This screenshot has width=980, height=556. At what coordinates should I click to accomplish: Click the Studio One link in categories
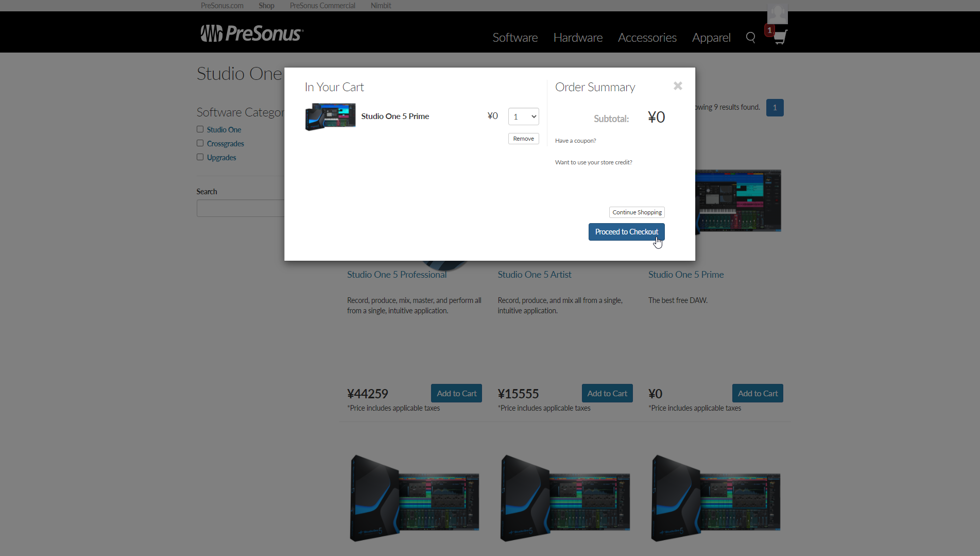[x=224, y=130]
